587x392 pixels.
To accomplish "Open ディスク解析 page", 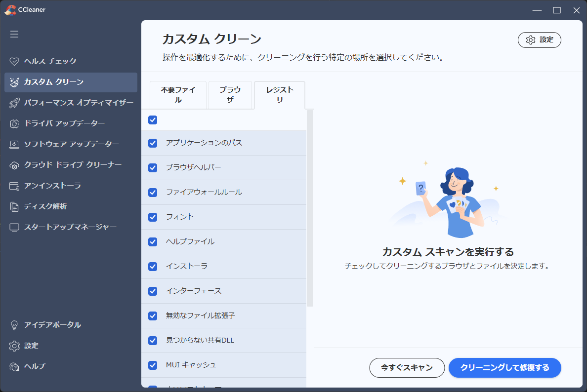I will (x=71, y=207).
